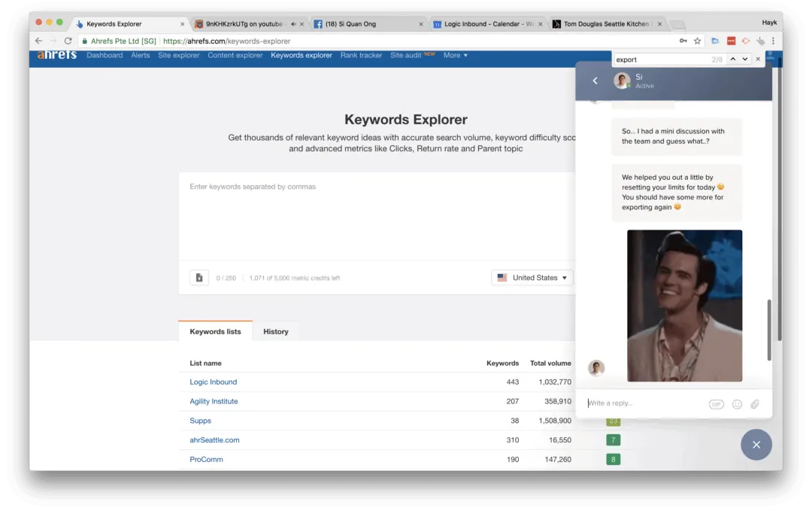
Task: Select the GIF icon in chat reply bar
Action: (716, 403)
